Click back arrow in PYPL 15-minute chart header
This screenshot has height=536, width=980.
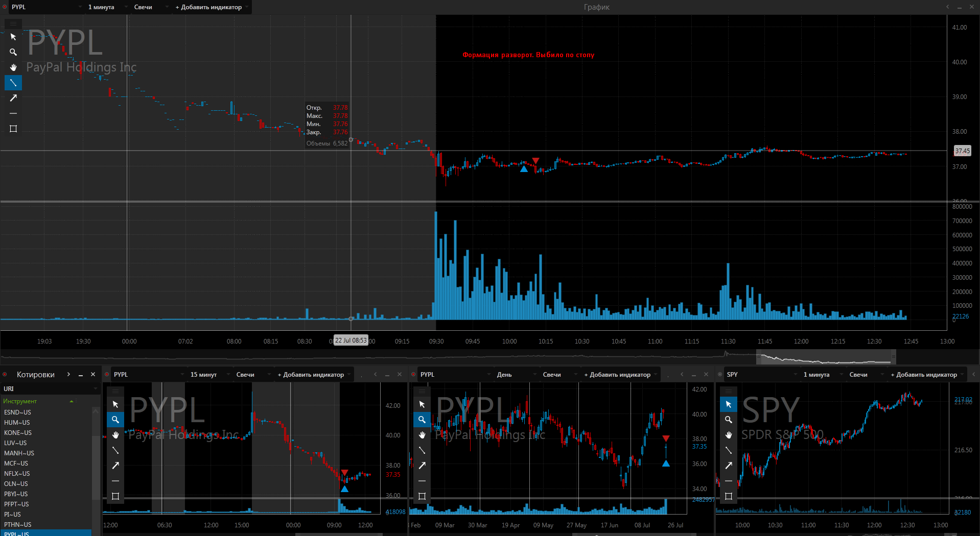(x=376, y=375)
